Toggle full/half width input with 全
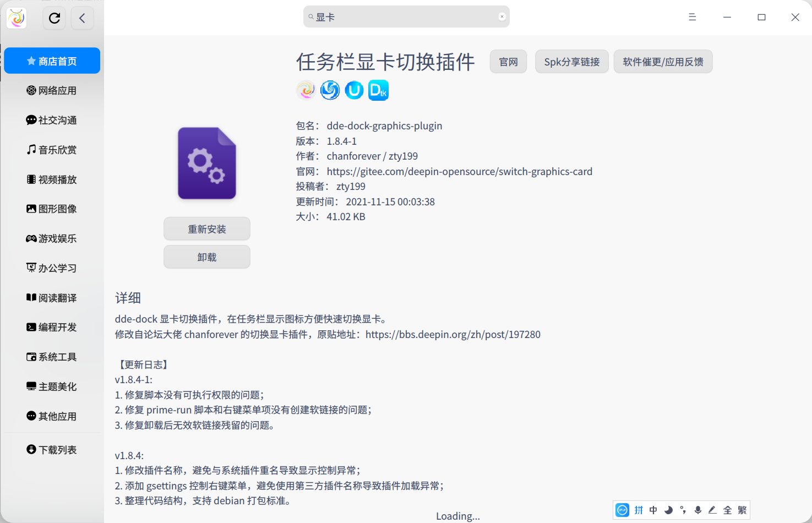 [x=727, y=510]
